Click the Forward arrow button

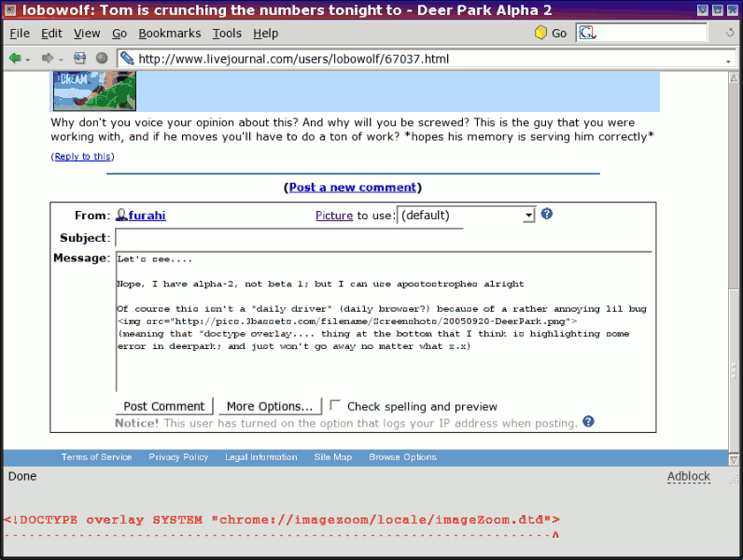48,58
